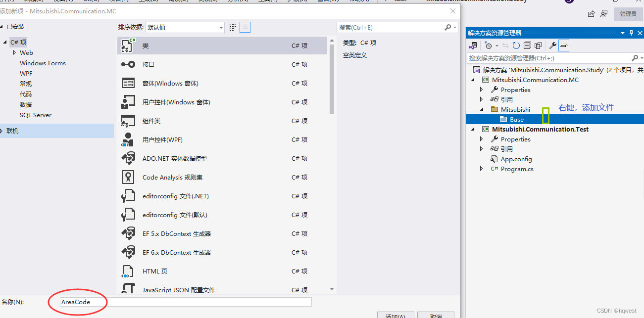
Task: Select WPF category
Action: pyautogui.click(x=26, y=73)
